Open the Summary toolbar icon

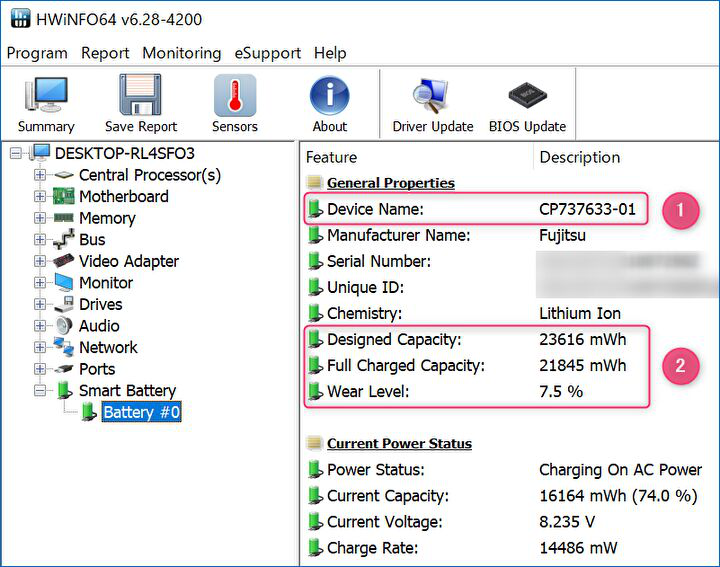(x=46, y=95)
